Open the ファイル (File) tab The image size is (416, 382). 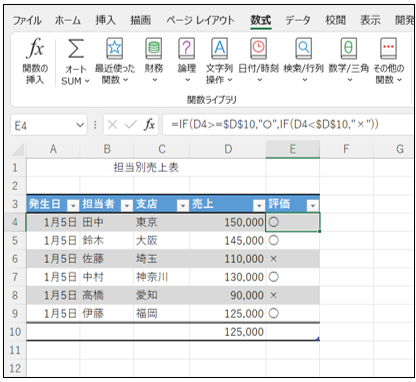27,21
